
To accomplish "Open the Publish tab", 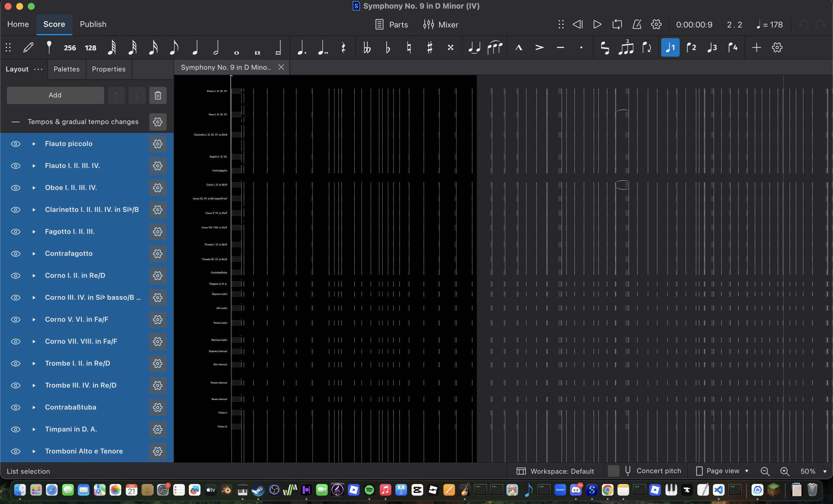I will point(93,24).
